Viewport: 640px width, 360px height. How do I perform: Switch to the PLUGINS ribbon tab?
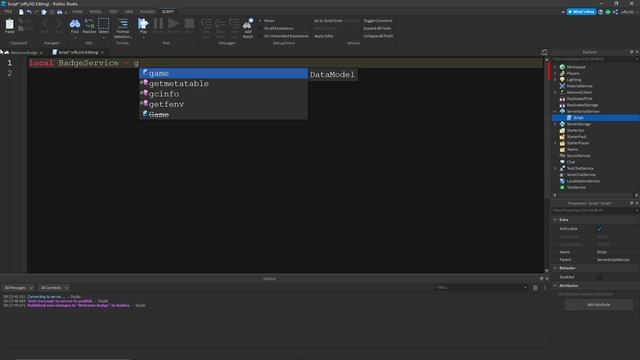click(x=147, y=12)
